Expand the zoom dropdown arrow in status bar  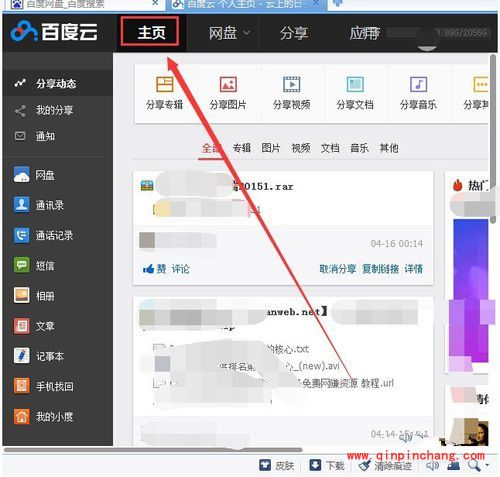coord(487,465)
